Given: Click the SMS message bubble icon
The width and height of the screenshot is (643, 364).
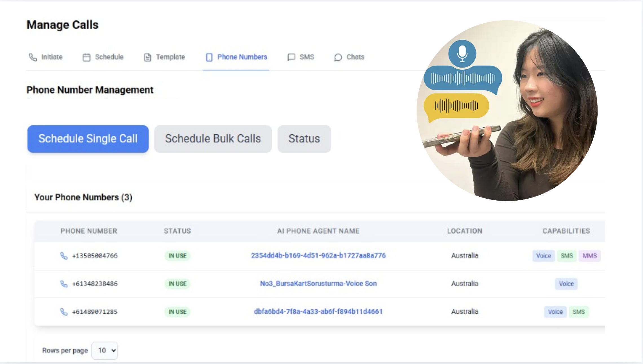Looking at the screenshot, I should pos(291,57).
